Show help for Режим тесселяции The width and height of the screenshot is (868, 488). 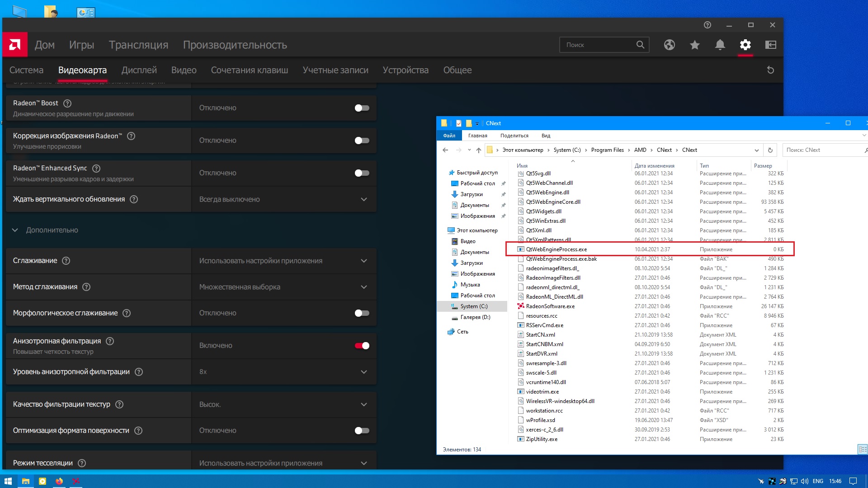[82, 463]
